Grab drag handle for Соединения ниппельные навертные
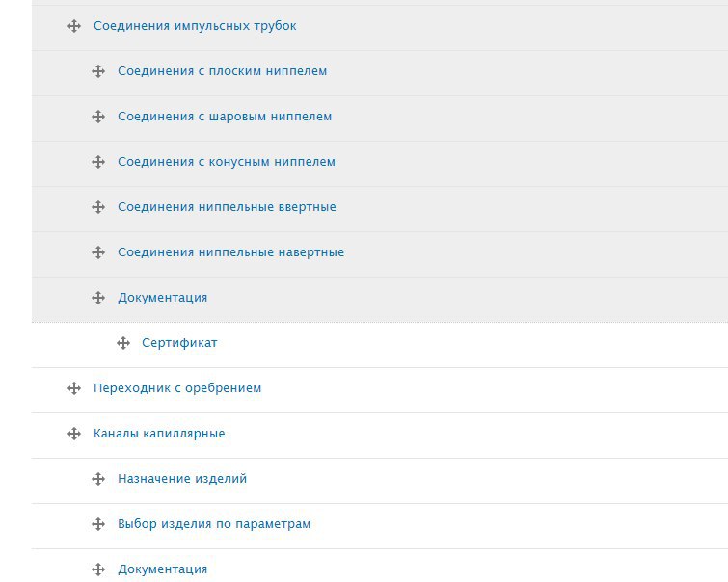Viewport: 728px width, 582px height. click(98, 252)
